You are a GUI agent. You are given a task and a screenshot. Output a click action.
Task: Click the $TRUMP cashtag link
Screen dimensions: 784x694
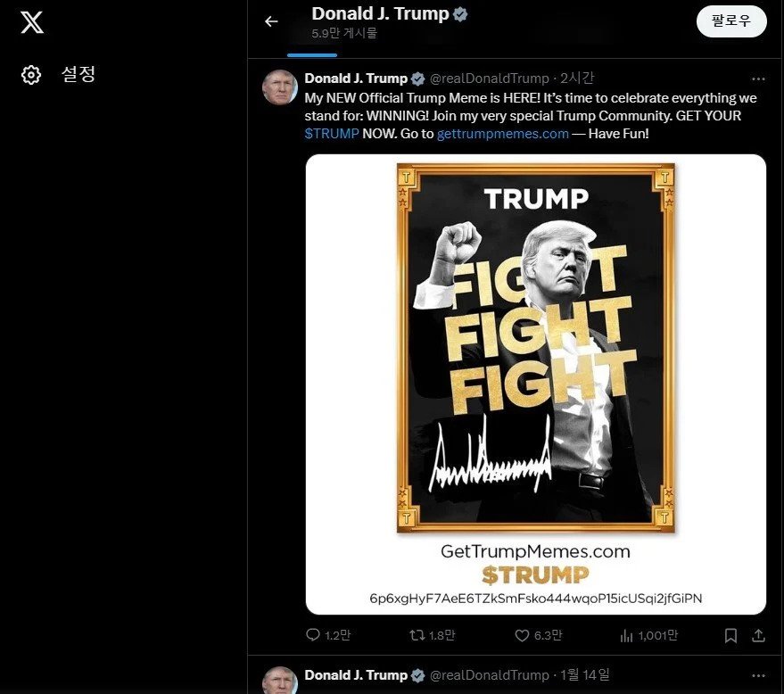[x=332, y=134]
